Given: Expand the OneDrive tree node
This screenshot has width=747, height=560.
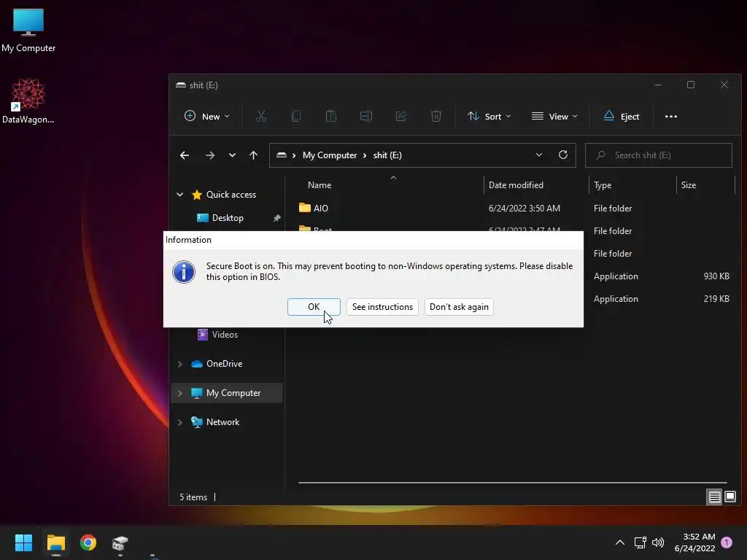Looking at the screenshot, I should tap(180, 364).
